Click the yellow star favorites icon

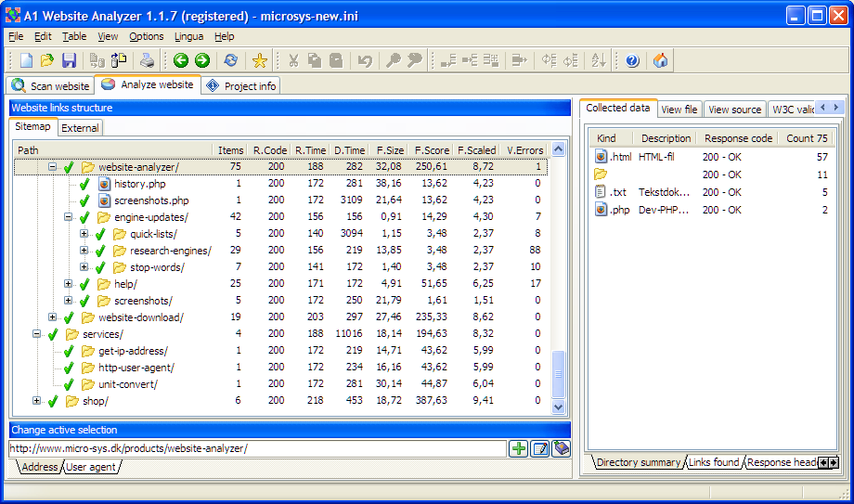pyautogui.click(x=260, y=60)
